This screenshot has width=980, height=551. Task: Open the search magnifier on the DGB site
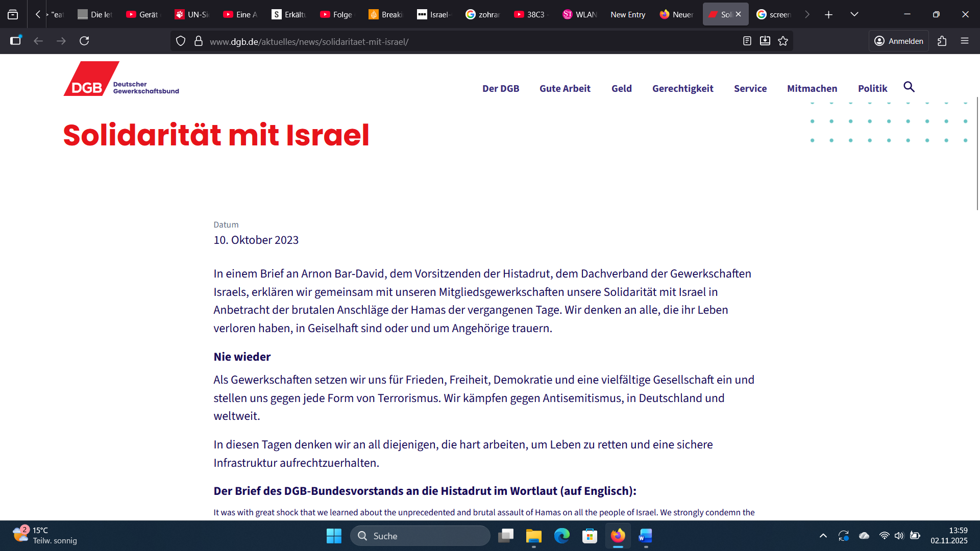tap(910, 87)
